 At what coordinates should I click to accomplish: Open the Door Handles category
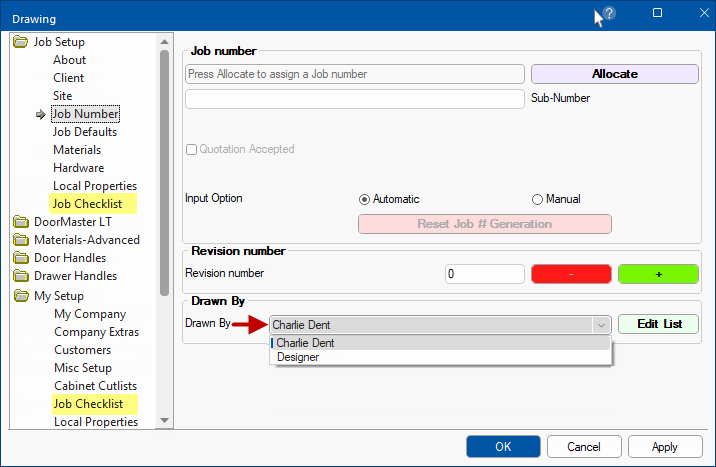tap(70, 258)
